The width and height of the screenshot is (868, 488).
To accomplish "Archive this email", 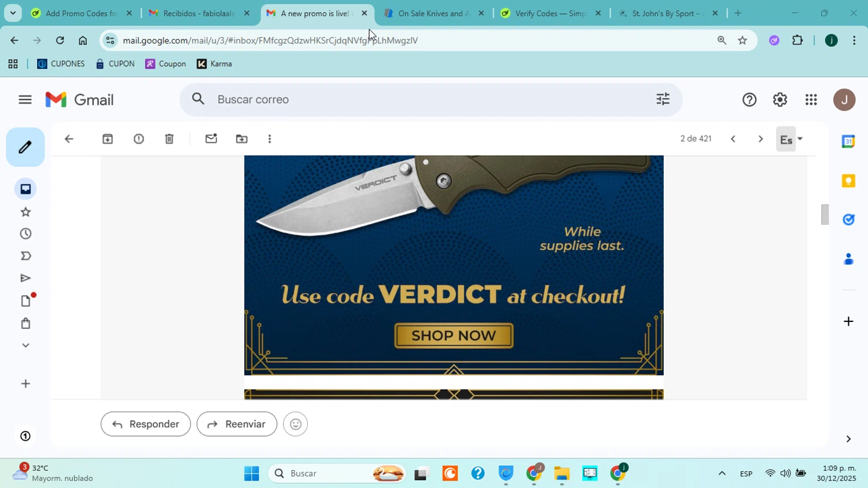I will [x=108, y=139].
